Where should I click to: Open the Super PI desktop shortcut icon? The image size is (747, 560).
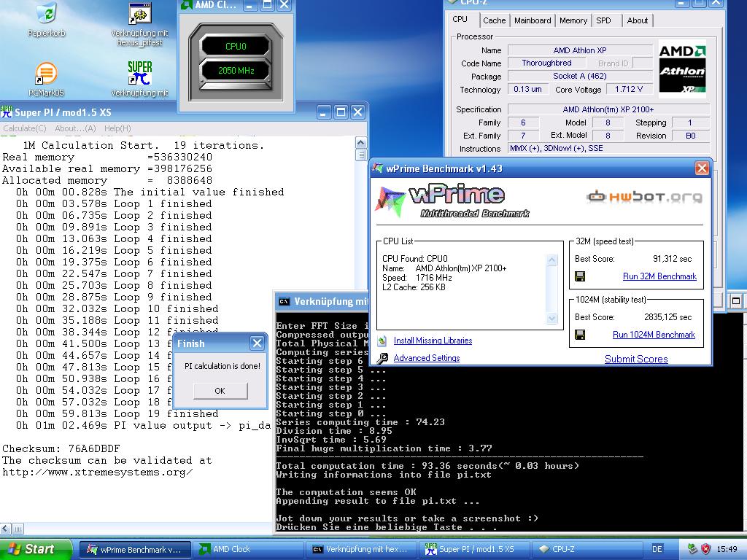140,73
